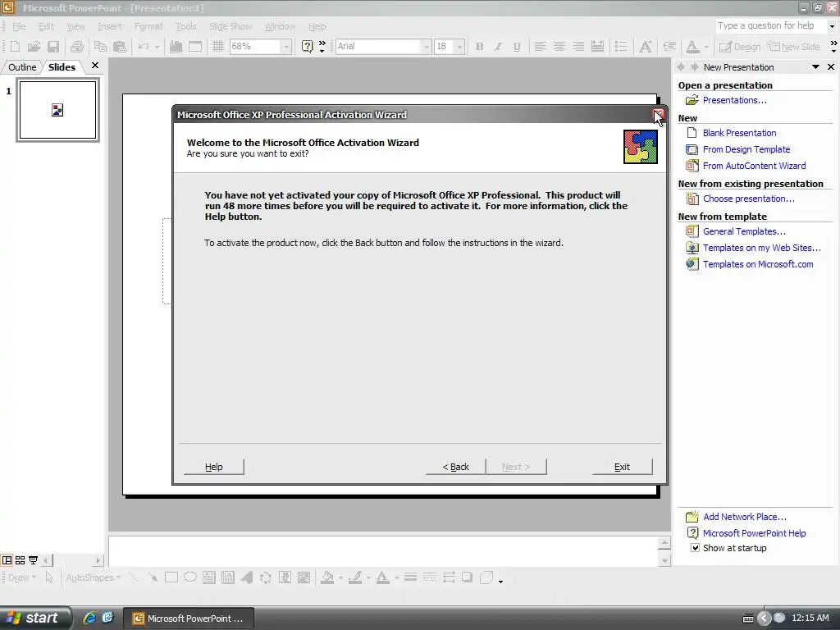The image size is (840, 630).
Task: Open the Zoom 68% dropdown
Action: [286, 47]
